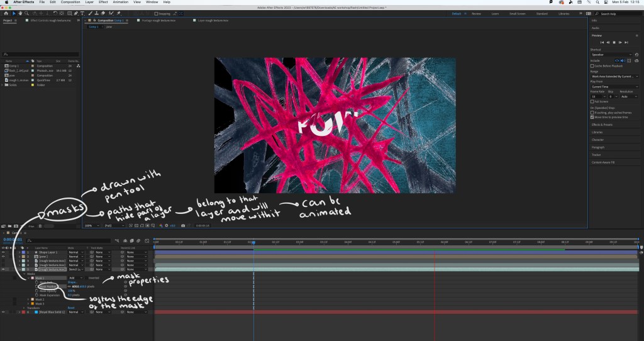Select the Type tool
Viewport: 644px width, 341px height.
tap(83, 13)
